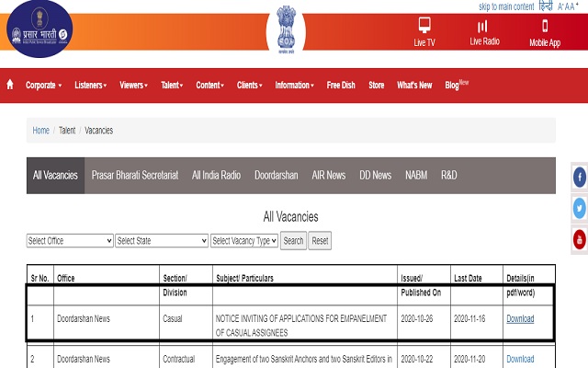Screen dimensions: 588x368
Task: Expand the Information menu
Action: (294, 86)
